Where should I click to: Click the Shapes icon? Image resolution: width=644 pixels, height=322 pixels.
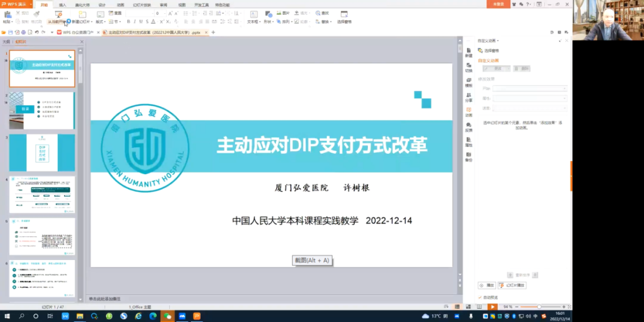click(x=268, y=14)
